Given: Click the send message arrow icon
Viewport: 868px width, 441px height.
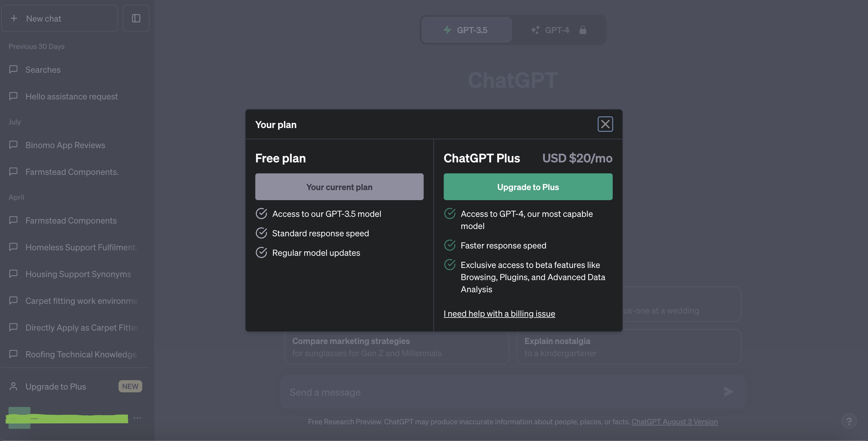Looking at the screenshot, I should tap(728, 392).
